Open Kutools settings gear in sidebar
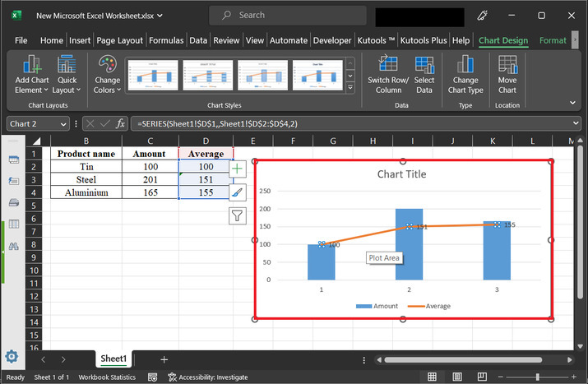 pos(12,357)
